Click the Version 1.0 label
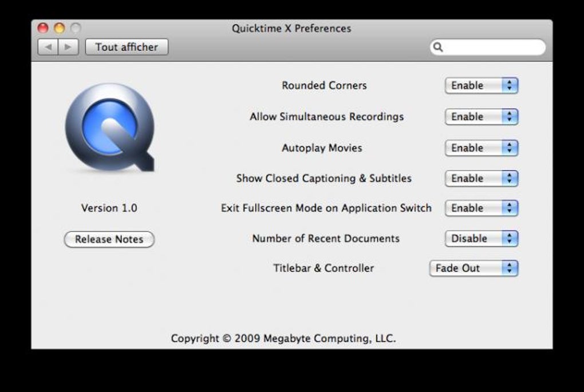This screenshot has width=584, height=392. tap(109, 208)
